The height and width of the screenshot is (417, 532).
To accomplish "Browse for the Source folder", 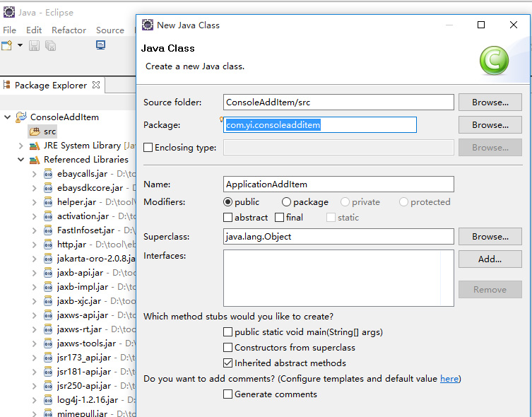I will [490, 102].
